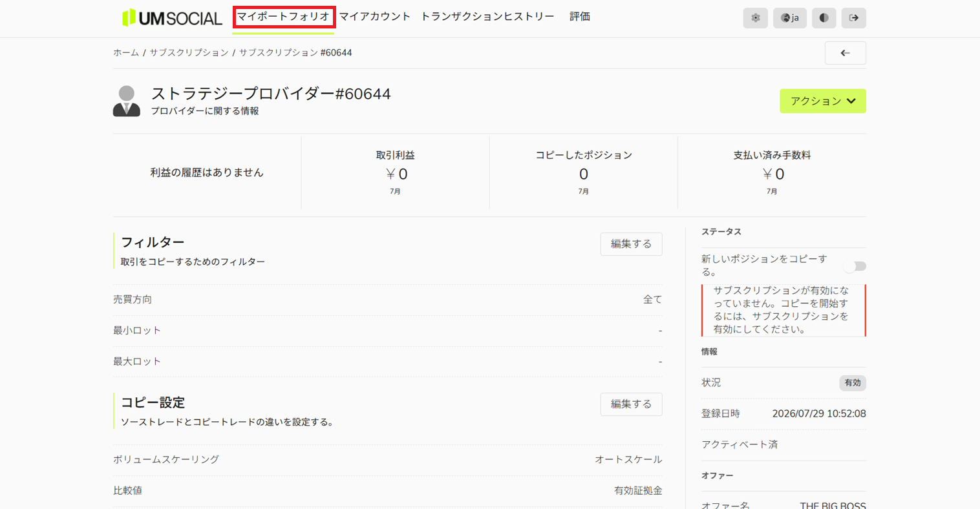Select the オートスケール value
Screen dimensions: 980x509
tap(628, 460)
